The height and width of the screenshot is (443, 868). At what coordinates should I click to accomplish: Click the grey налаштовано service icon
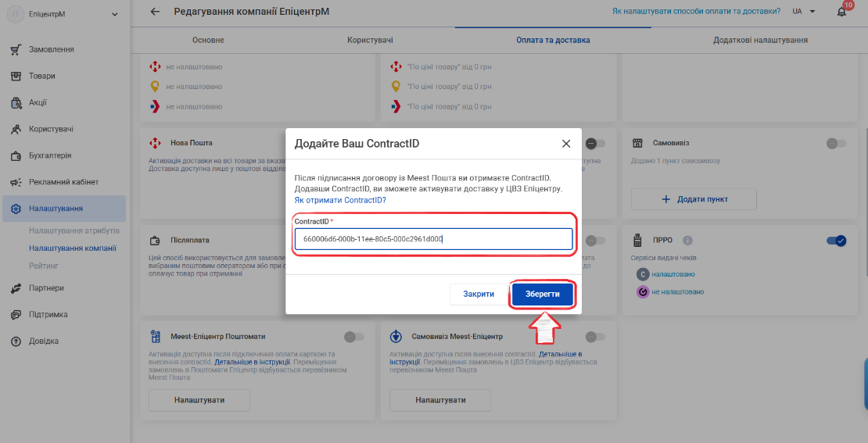(x=643, y=273)
